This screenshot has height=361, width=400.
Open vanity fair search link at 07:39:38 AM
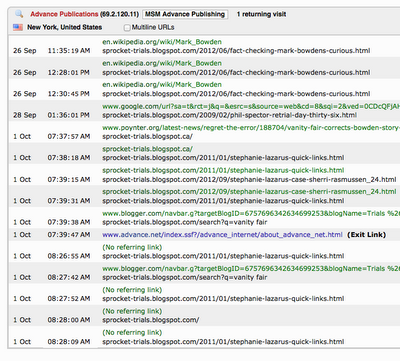(185, 222)
